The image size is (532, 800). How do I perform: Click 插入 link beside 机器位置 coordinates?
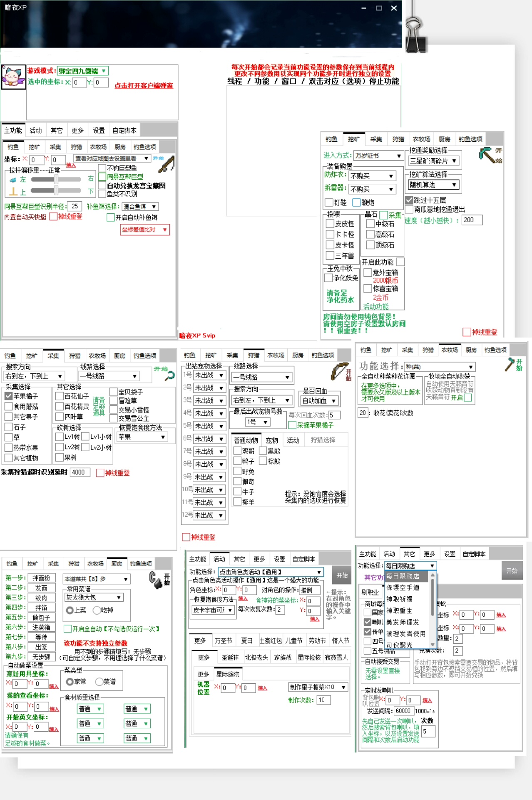pos(262,688)
